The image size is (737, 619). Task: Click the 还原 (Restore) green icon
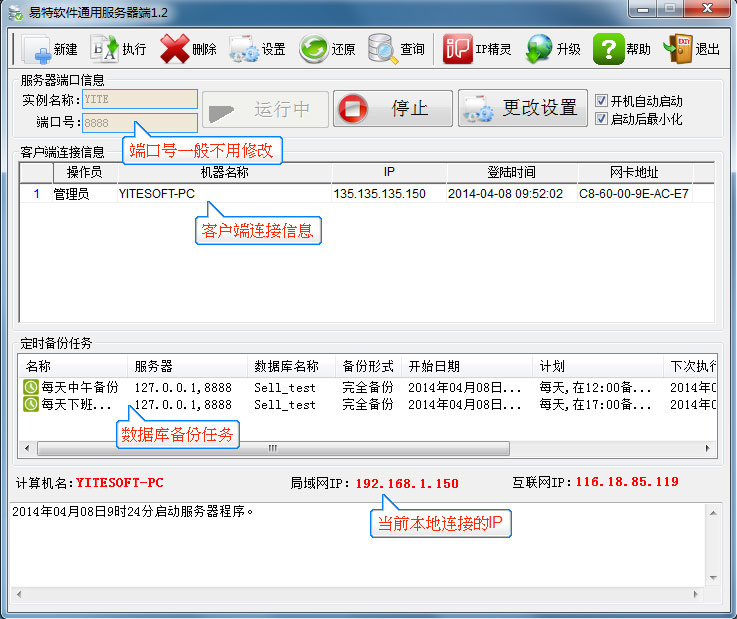tap(314, 49)
